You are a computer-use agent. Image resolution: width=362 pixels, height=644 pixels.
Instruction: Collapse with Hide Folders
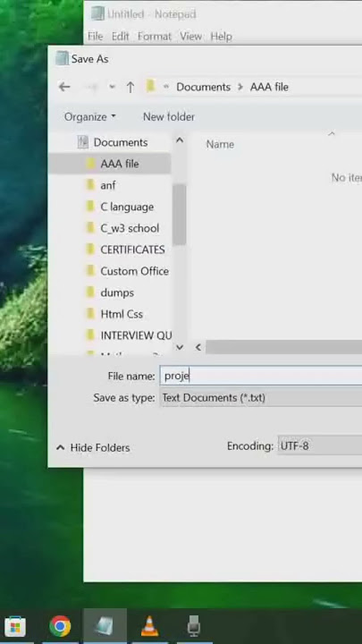pyautogui.click(x=93, y=448)
